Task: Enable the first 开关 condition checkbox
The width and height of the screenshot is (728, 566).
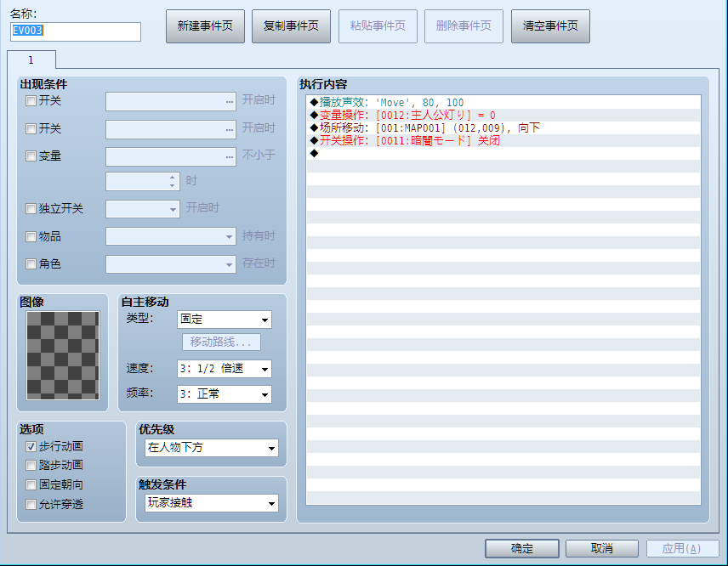Action: [x=31, y=100]
